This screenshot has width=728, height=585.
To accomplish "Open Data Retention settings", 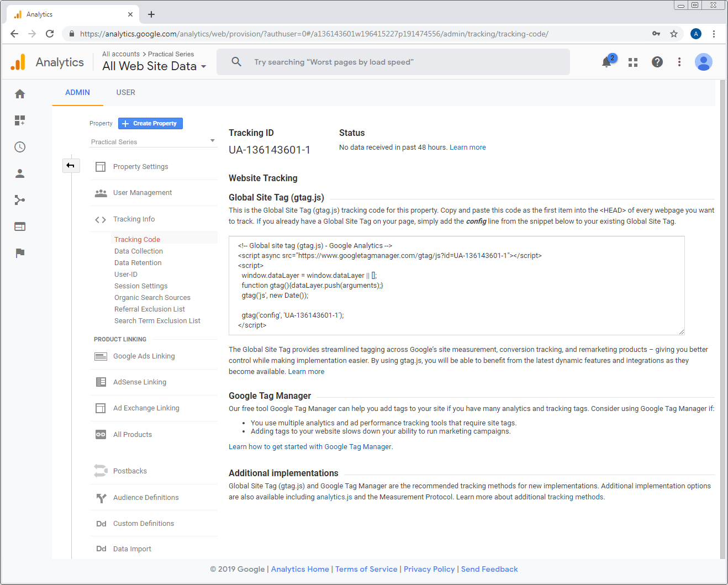I will tap(138, 262).
